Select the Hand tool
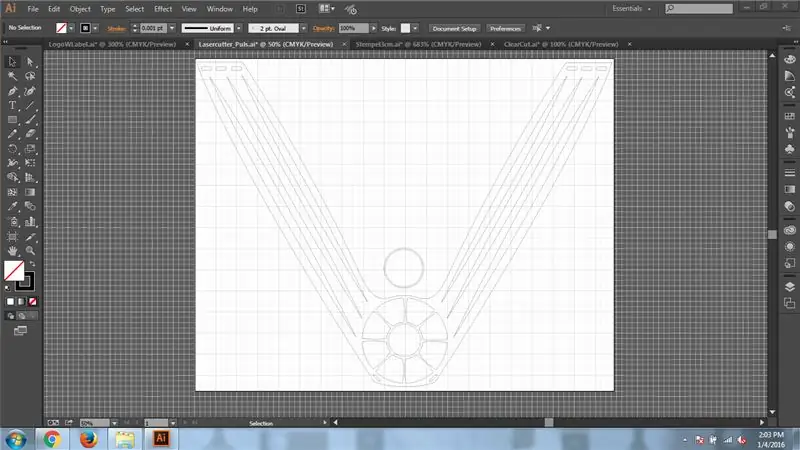800x450 pixels. click(12, 251)
